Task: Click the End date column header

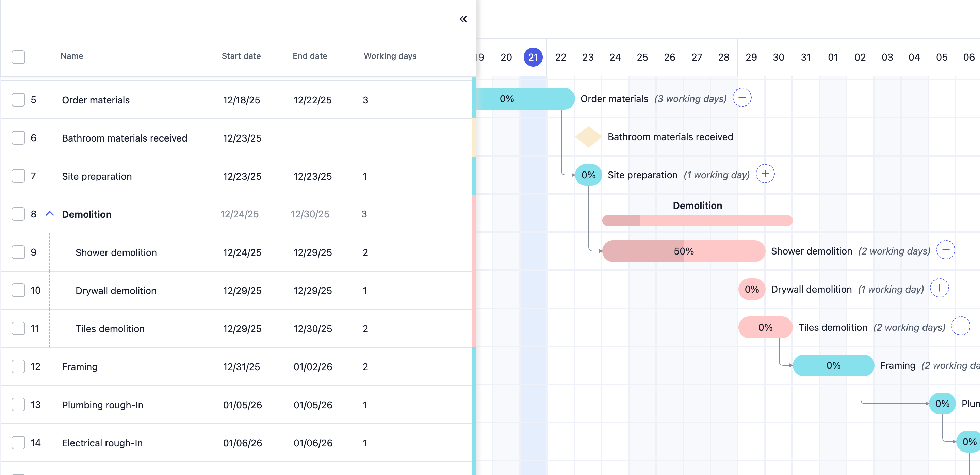Action: point(310,56)
